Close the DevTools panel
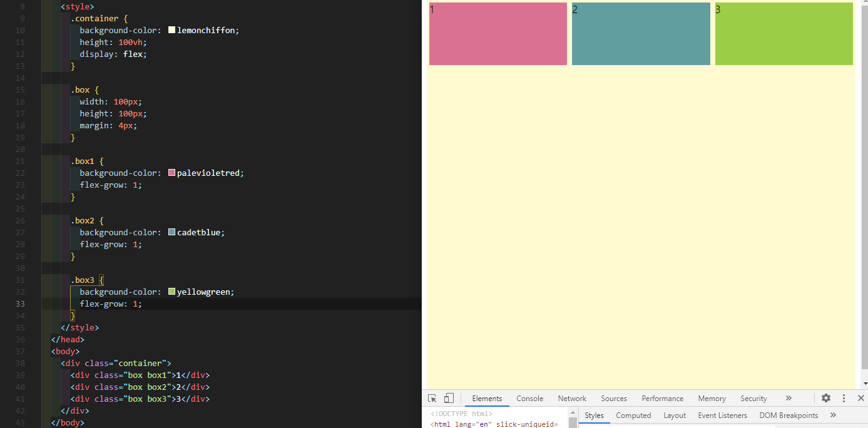868x428 pixels. pos(860,398)
